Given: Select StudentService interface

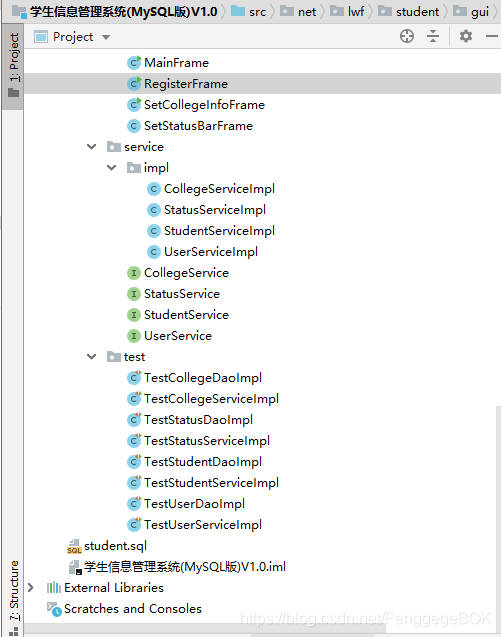Looking at the screenshot, I should [187, 315].
